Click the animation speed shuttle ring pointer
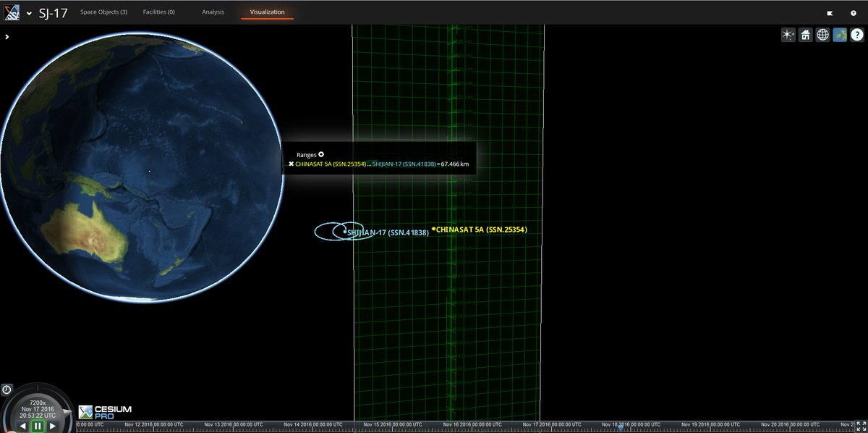The width and height of the screenshot is (868, 433). (67, 411)
